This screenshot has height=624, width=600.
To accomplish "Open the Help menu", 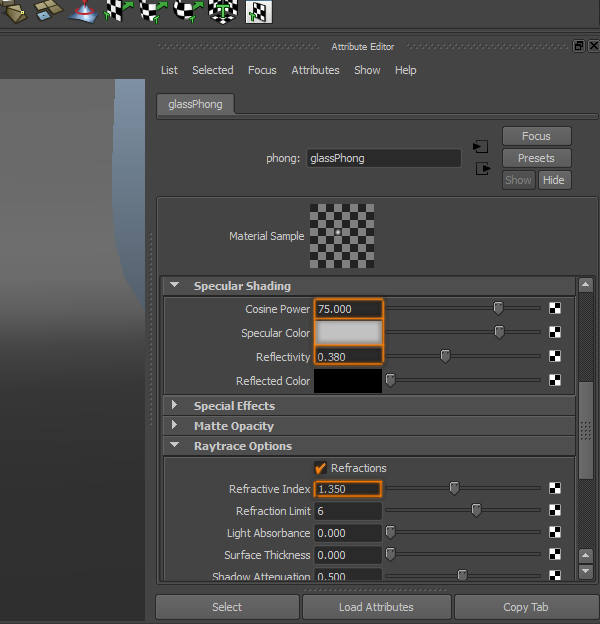I will [405, 70].
